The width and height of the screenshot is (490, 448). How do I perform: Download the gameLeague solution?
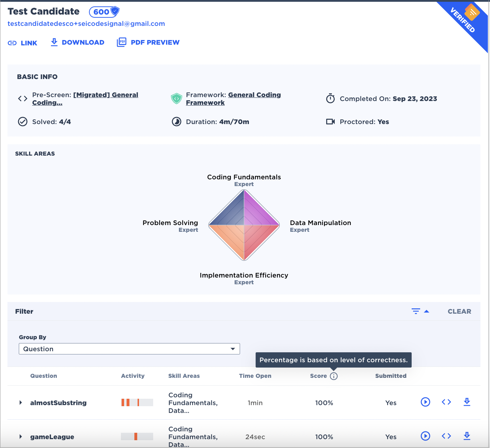click(467, 436)
